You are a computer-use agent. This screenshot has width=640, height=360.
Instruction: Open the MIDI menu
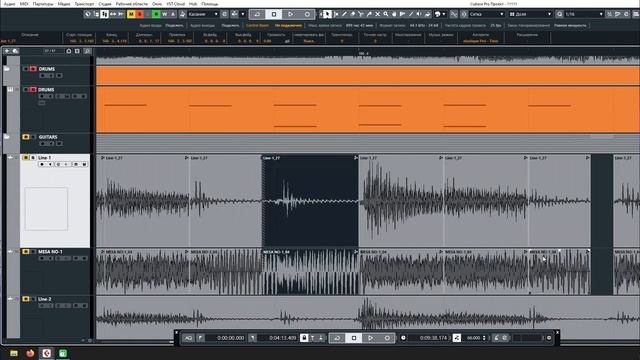coord(24,4)
